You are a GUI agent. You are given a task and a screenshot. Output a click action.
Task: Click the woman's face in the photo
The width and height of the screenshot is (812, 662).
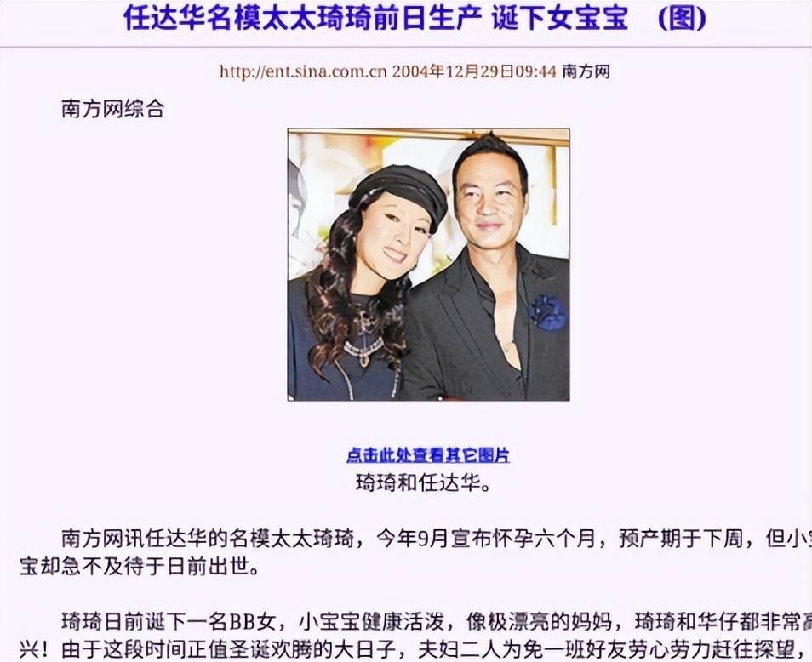click(396, 236)
